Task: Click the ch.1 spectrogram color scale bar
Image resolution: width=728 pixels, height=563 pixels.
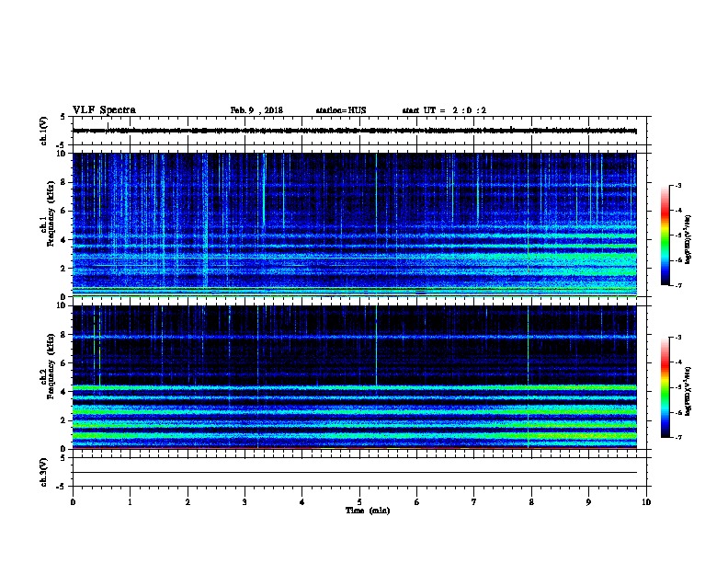Action: tap(665, 236)
